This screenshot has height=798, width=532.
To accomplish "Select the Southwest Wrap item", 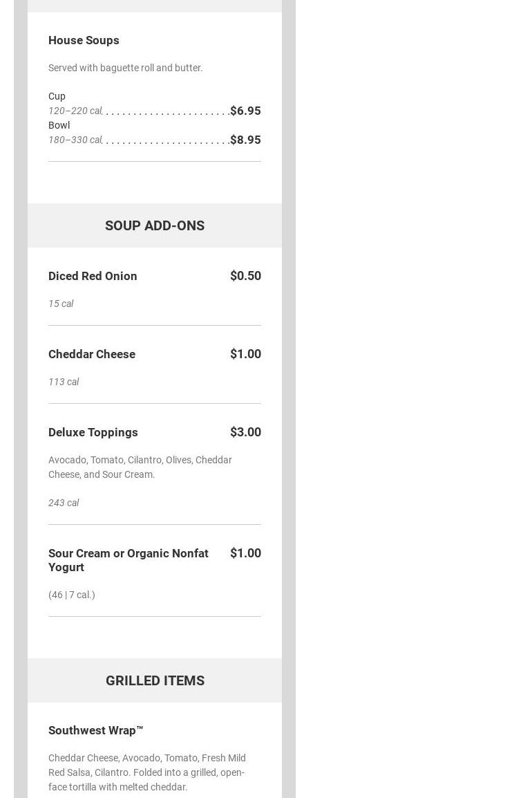I will 96,730.
